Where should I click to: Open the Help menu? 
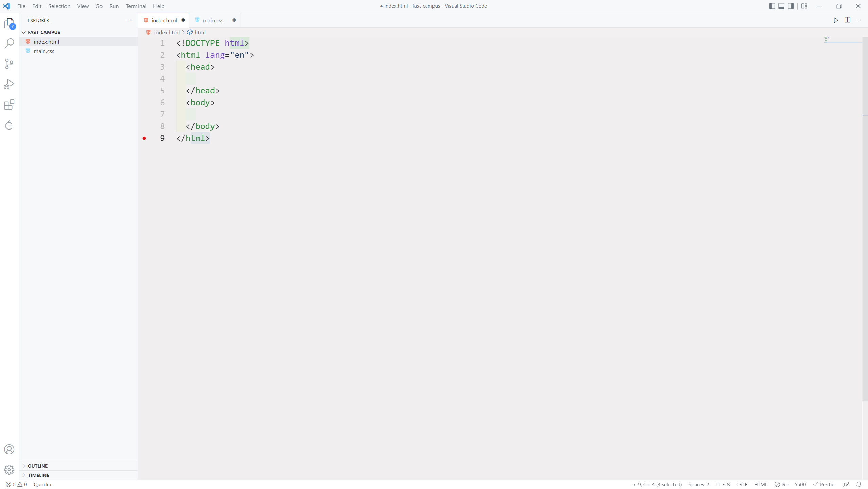[x=159, y=6]
